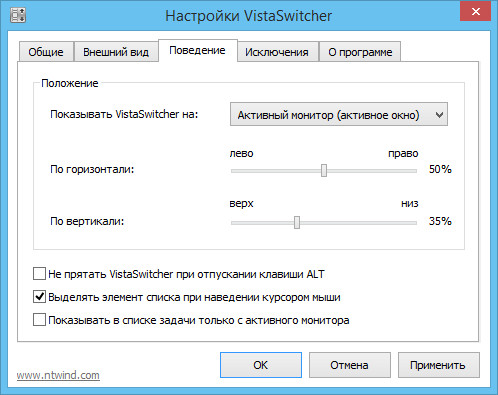The height and width of the screenshot is (395, 498).
Task: Open the О программе tab
Action: (x=360, y=52)
